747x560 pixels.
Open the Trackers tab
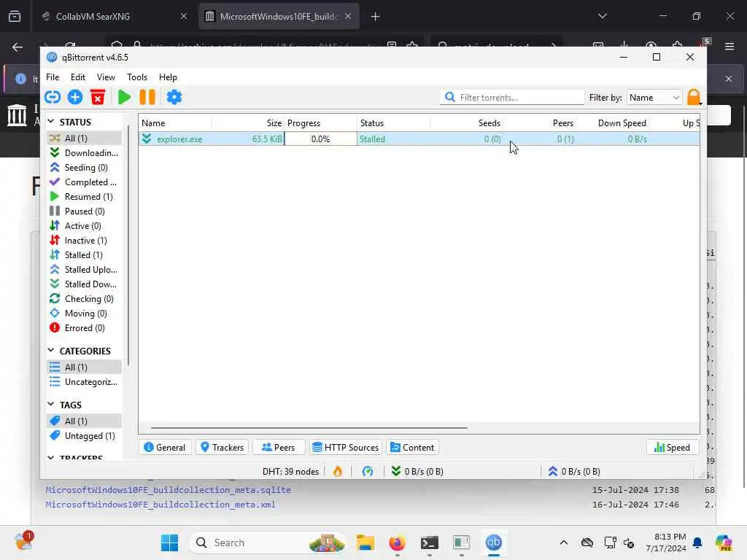[222, 447]
